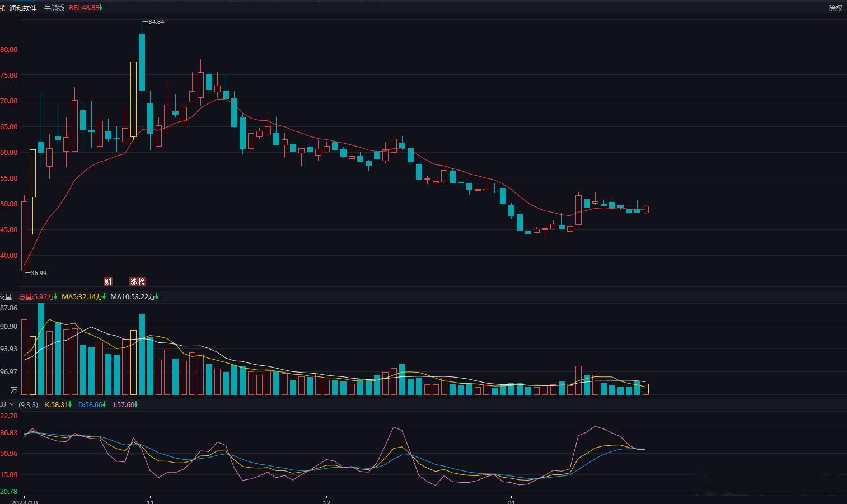Click the 80.00 price axis label
The image size is (847, 504).
(9, 49)
